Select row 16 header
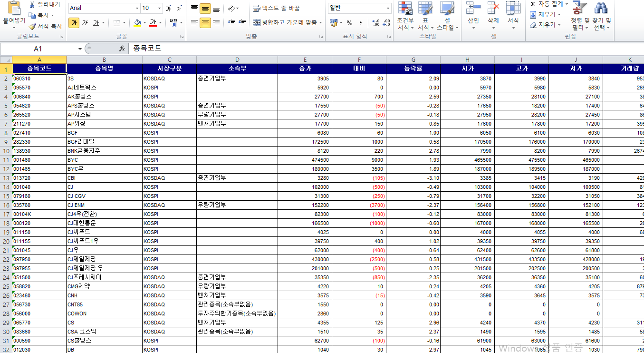Image resolution: width=644 pixels, height=353 pixels. [x=6, y=205]
